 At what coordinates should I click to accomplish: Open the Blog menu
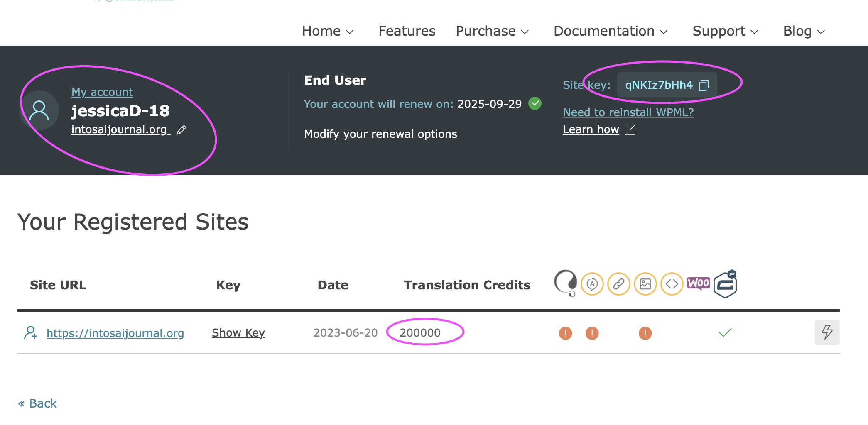[x=804, y=31]
